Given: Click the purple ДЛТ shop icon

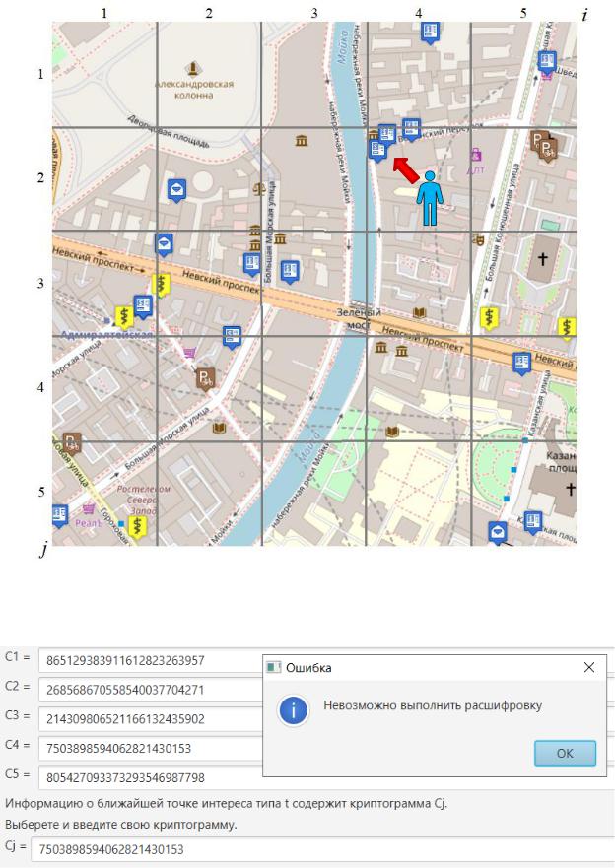Looking at the screenshot, I should pyautogui.click(x=476, y=155).
